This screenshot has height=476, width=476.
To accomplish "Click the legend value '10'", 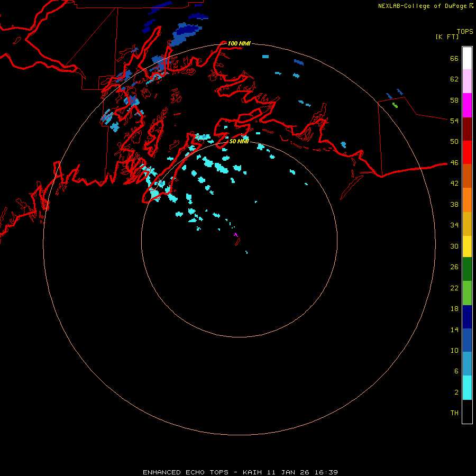I will [454, 350].
